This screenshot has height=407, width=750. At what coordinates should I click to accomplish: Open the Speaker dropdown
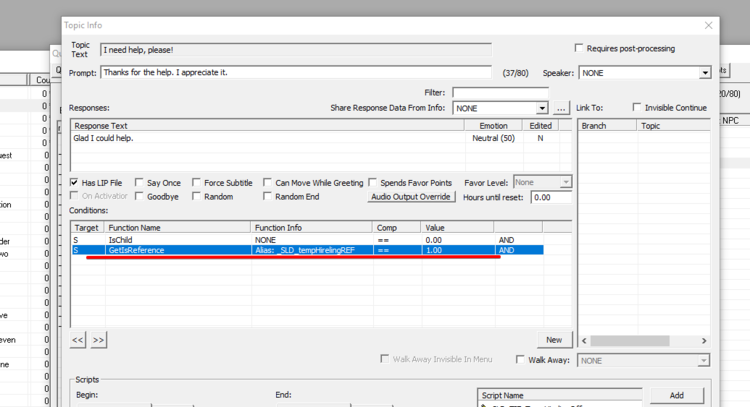tap(705, 73)
